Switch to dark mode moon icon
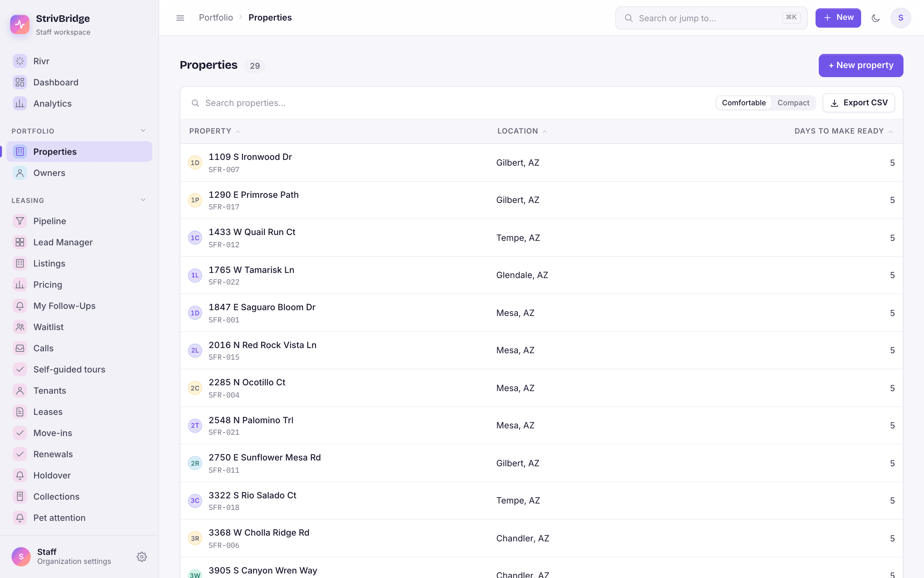 (x=876, y=18)
